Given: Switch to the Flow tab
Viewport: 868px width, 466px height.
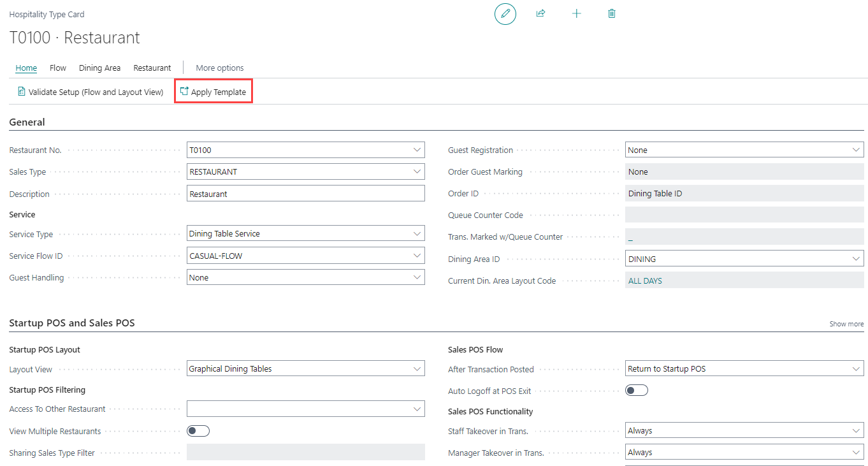Looking at the screenshot, I should click(x=58, y=68).
